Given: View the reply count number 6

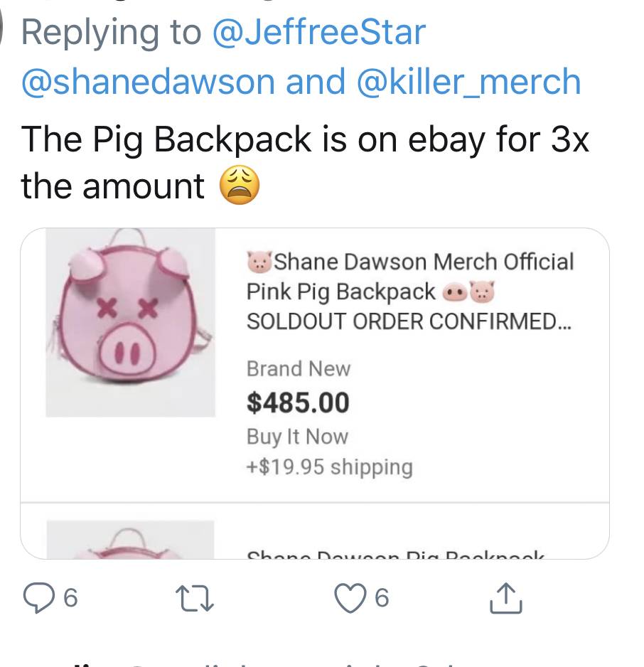Looking at the screenshot, I should pyautogui.click(x=70, y=598).
